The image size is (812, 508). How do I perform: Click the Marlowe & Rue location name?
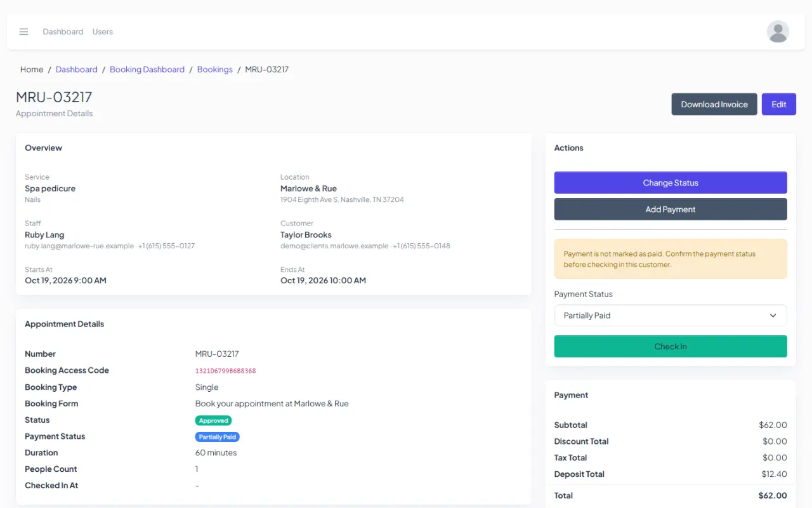308,189
